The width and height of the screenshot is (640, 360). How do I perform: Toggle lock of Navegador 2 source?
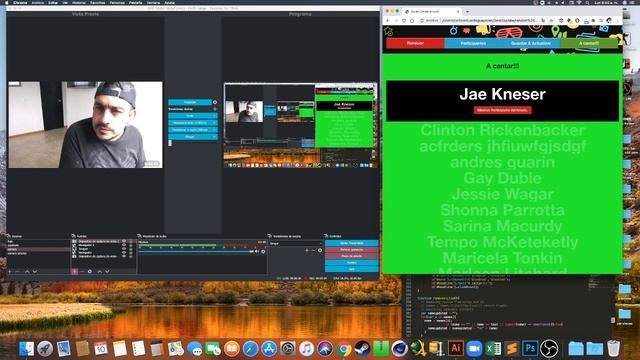coord(131,245)
